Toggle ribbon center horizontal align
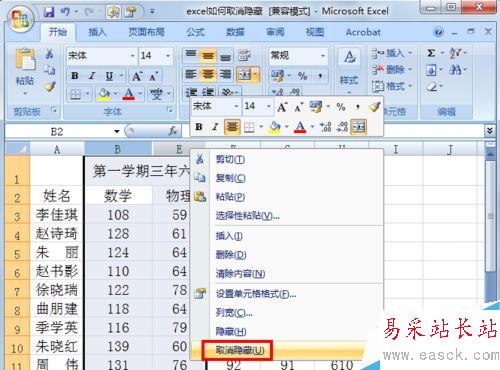500x370 pixels. pos(208,74)
